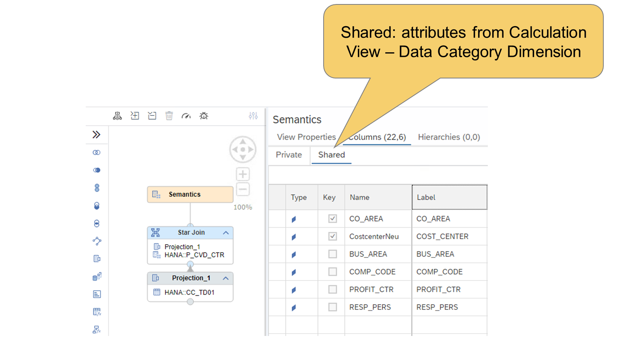The image size is (644, 340).
Task: Click attribute type icon for RESP_PERS
Action: coord(294,308)
